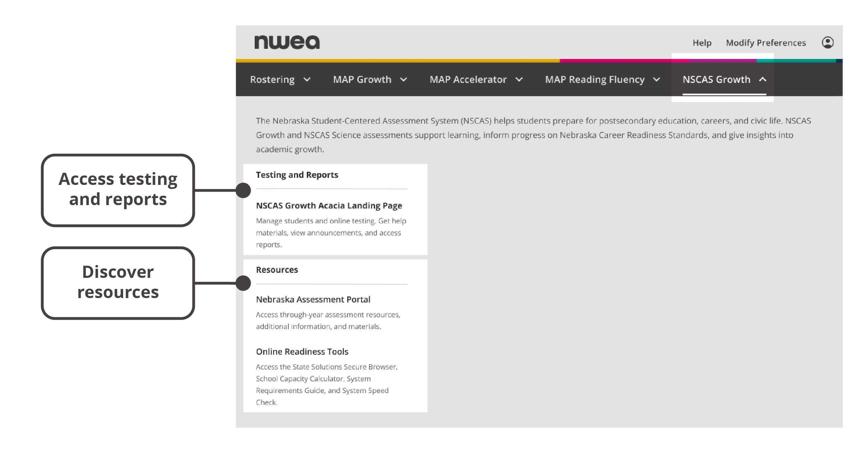The width and height of the screenshot is (868, 453).
Task: Expand the Rostering dropdown
Action: tap(281, 79)
